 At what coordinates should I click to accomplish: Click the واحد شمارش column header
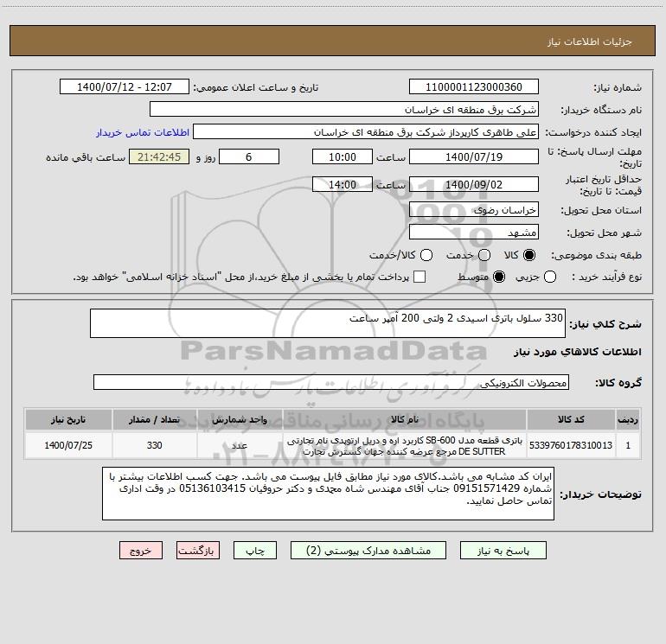[240, 419]
